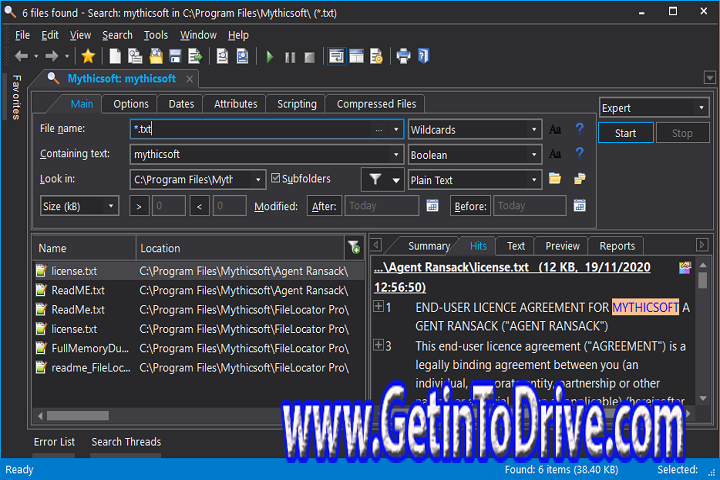This screenshot has width=720, height=480.
Task: Click the Stop button
Action: click(x=682, y=133)
